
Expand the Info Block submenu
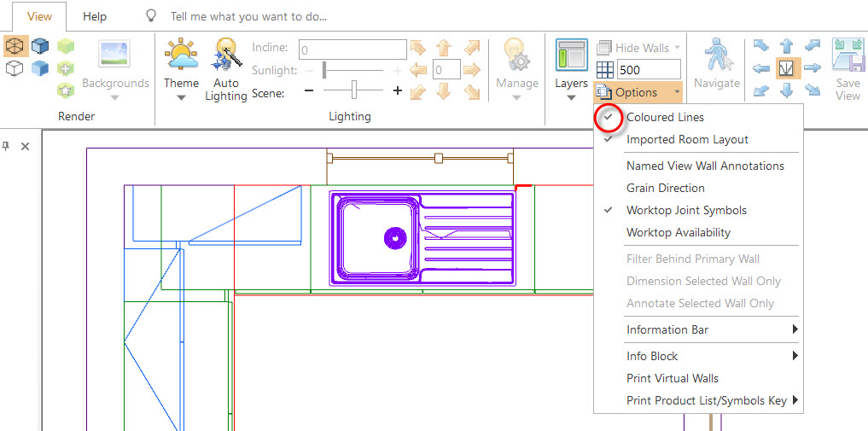click(x=698, y=356)
